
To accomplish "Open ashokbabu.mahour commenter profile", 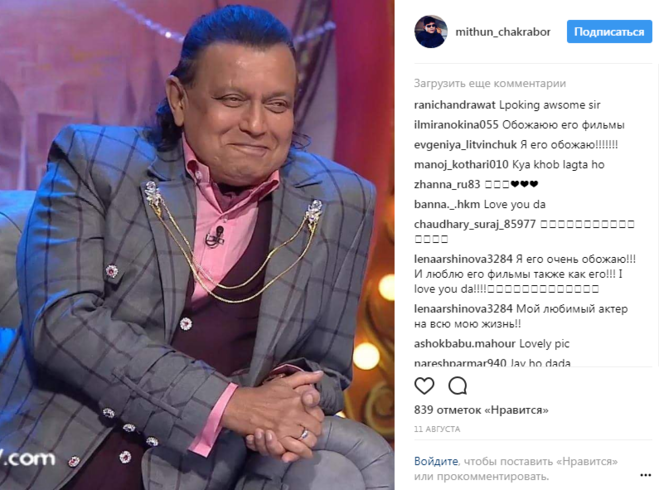I will click(x=464, y=344).
